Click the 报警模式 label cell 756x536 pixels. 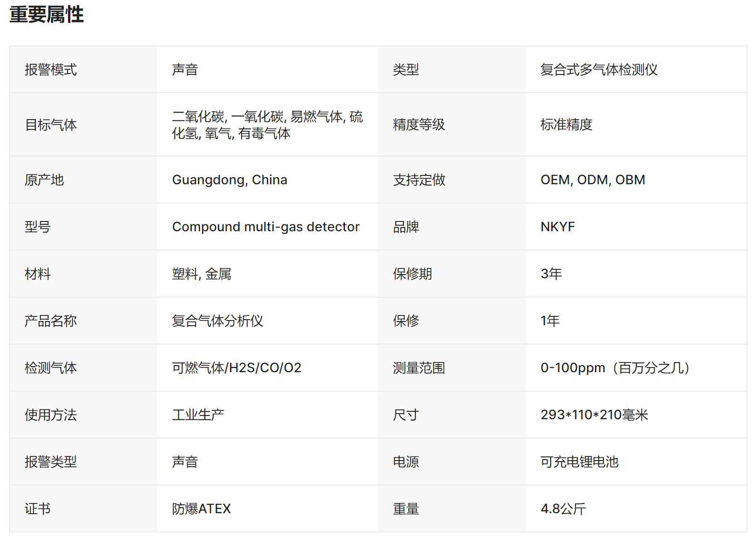tap(51, 70)
